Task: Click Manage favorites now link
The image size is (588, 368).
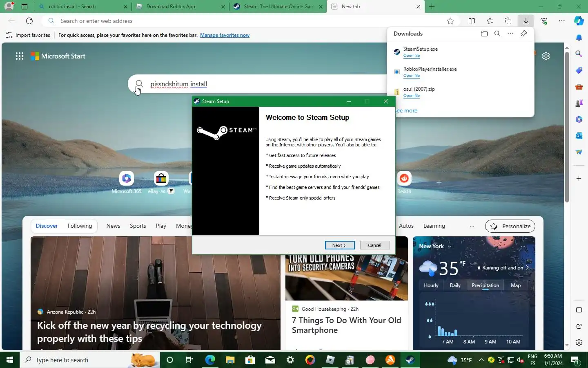Action: [x=225, y=35]
